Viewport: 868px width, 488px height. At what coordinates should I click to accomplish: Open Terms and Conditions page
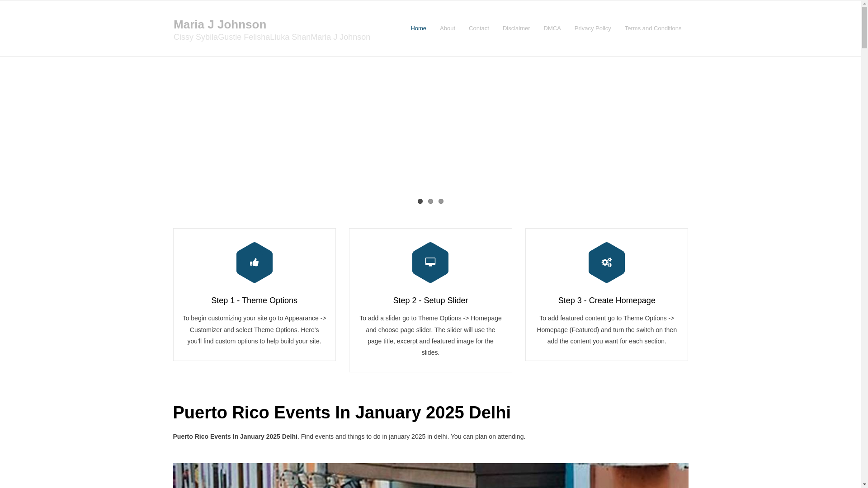pos(653,28)
